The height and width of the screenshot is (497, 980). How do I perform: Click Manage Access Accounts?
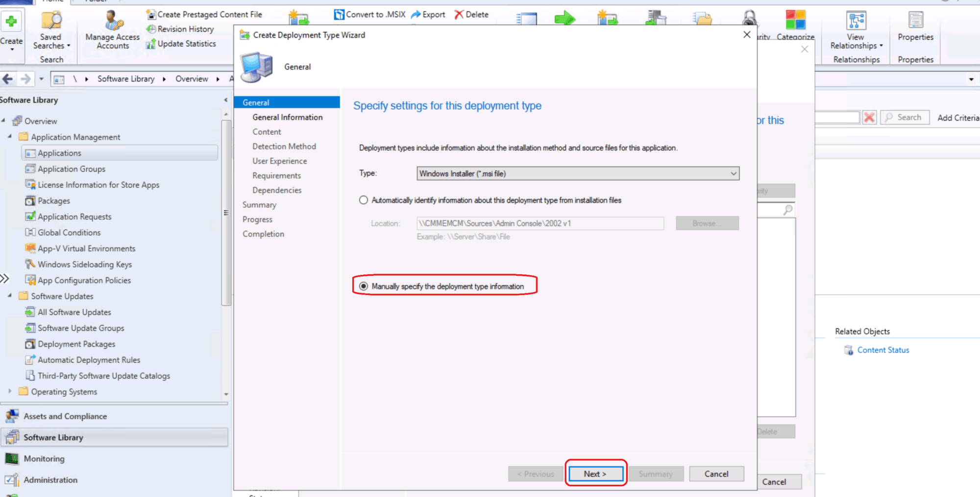[x=111, y=34]
